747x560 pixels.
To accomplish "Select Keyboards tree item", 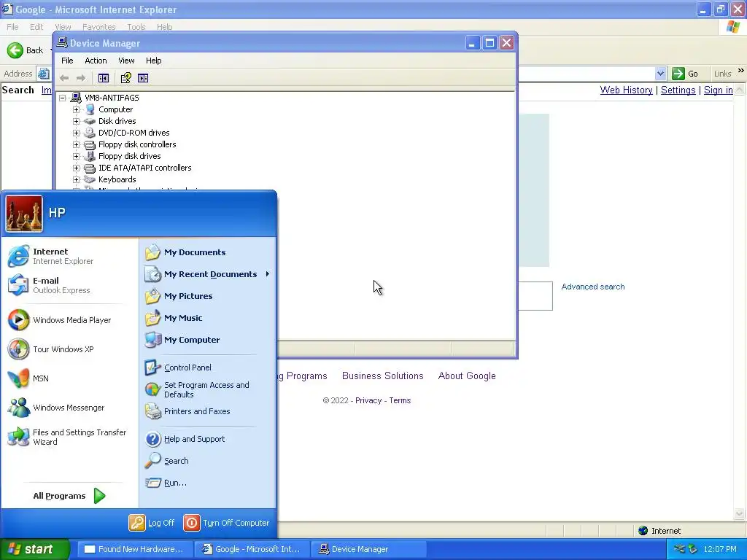I will tap(117, 179).
